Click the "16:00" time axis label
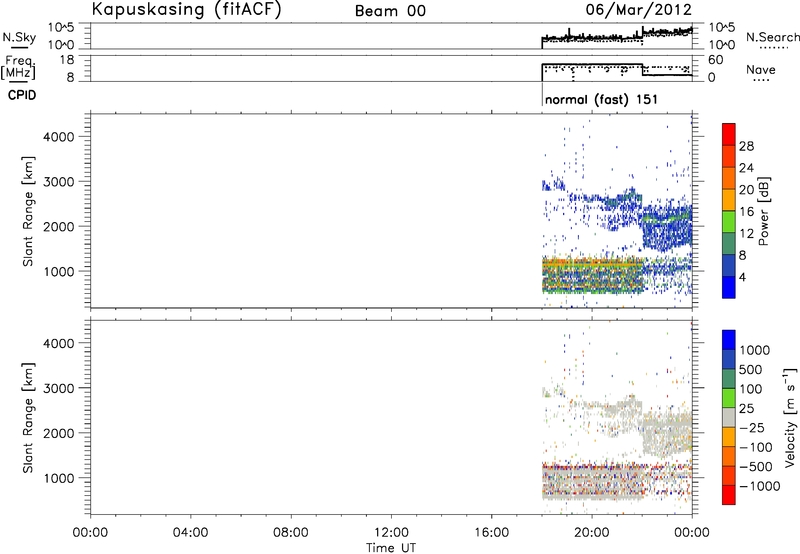This screenshot has width=800, height=554. [x=491, y=533]
